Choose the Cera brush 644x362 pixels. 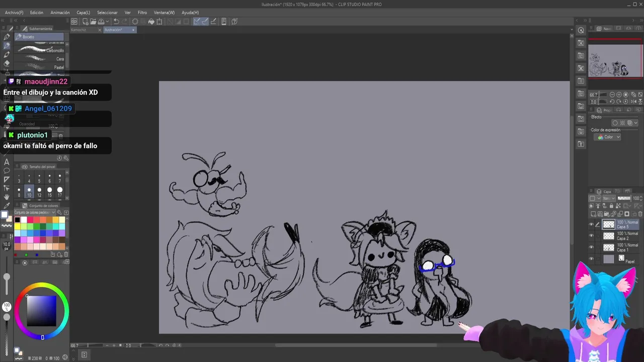[40, 59]
